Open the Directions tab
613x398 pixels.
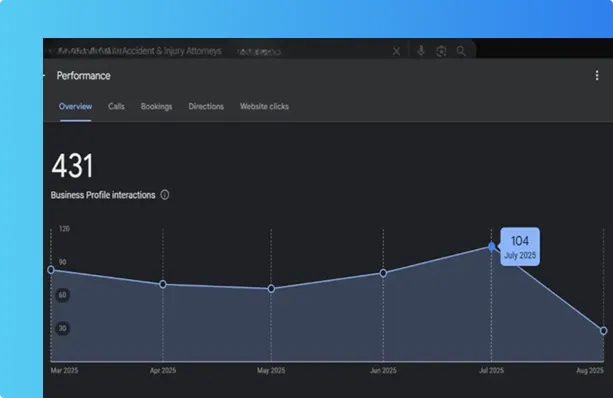pyautogui.click(x=206, y=106)
